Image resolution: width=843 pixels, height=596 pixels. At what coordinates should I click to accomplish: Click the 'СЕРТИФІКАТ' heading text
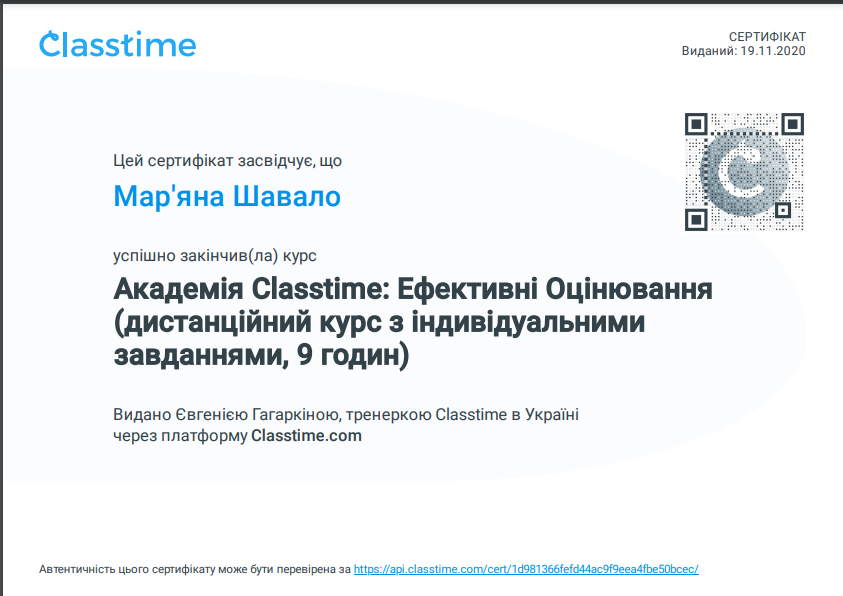tap(767, 37)
